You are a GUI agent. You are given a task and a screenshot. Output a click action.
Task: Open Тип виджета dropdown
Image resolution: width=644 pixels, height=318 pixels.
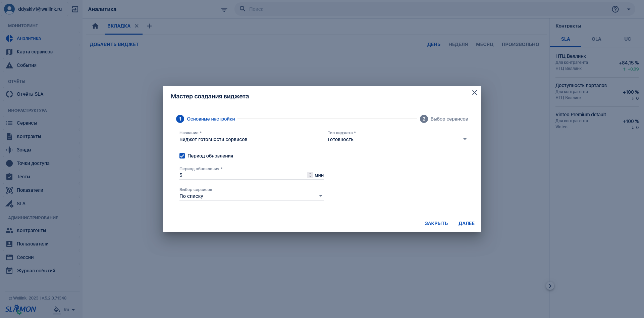[x=397, y=139]
